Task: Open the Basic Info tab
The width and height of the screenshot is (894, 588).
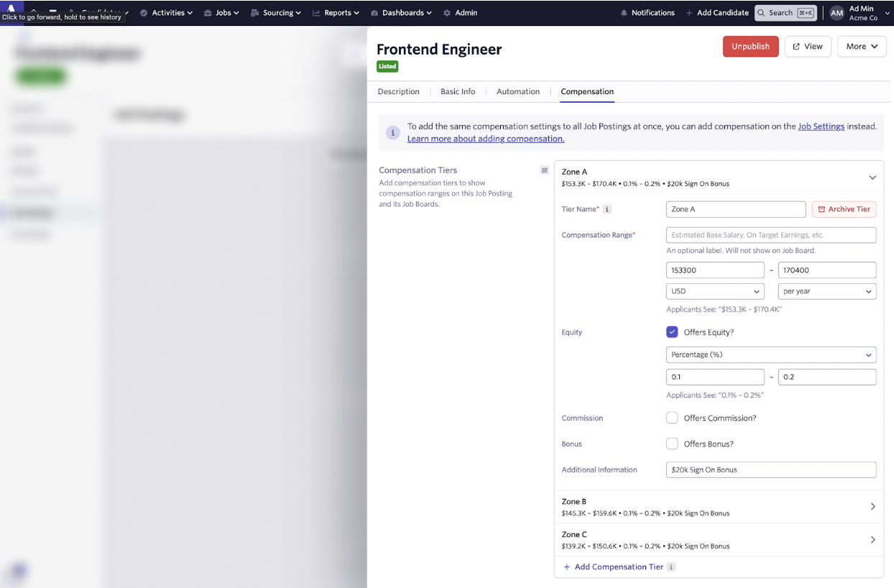Action: click(458, 91)
